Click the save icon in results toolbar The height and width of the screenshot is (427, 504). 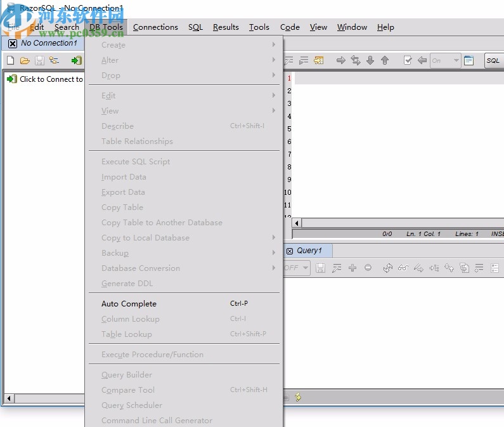coord(320,268)
